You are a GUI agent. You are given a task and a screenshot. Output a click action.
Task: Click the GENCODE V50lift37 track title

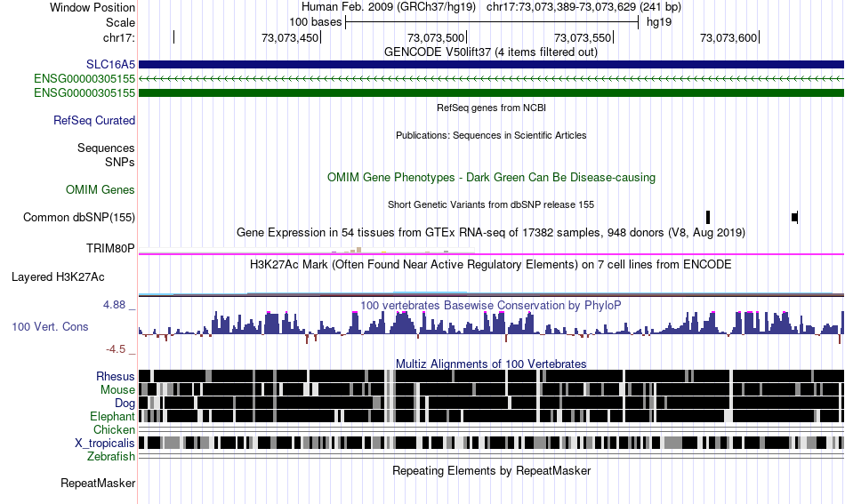click(x=491, y=52)
